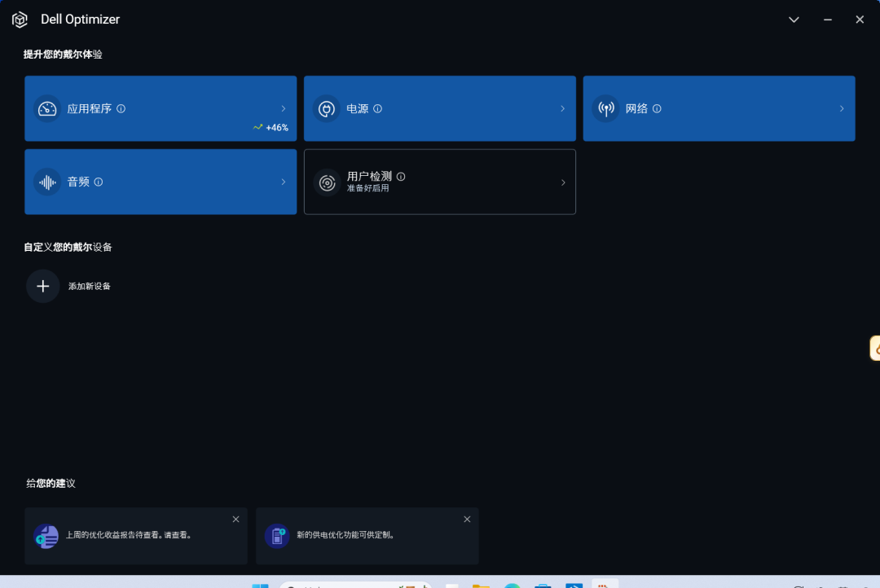Click the 准备好启用 status text

point(367,188)
